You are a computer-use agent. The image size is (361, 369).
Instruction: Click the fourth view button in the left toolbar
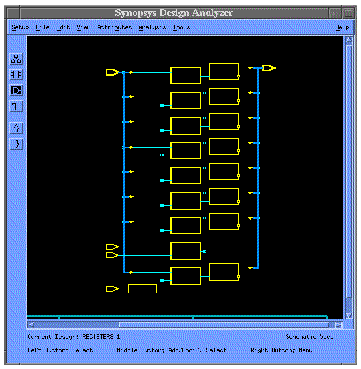[x=16, y=106]
